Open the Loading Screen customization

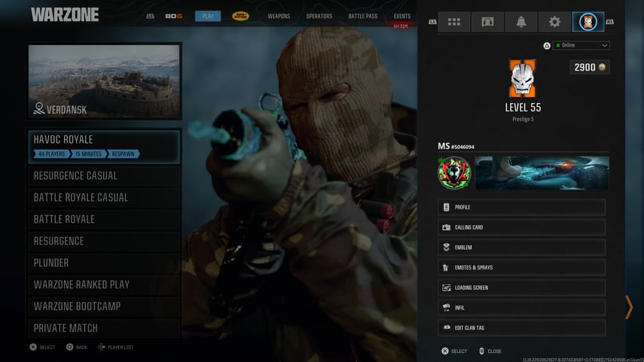(521, 287)
